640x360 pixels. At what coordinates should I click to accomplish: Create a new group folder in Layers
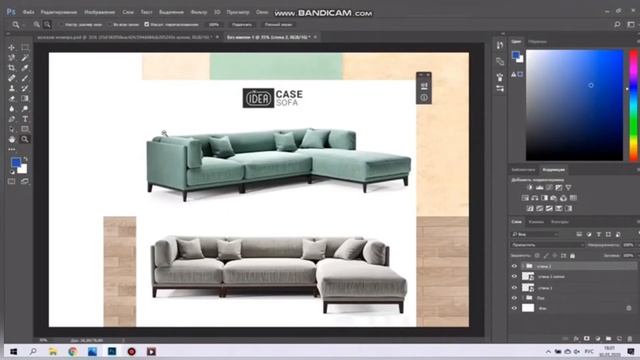pos(609,338)
